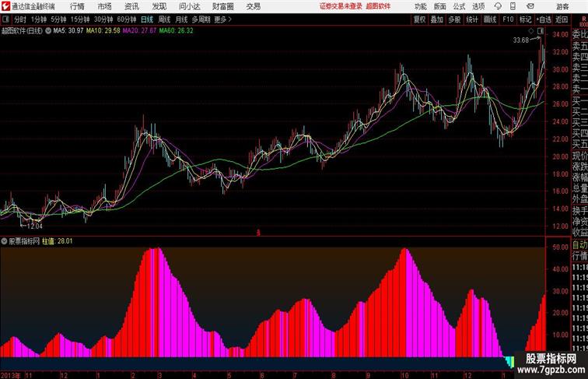Switch to 30分钟 period

(103, 19)
